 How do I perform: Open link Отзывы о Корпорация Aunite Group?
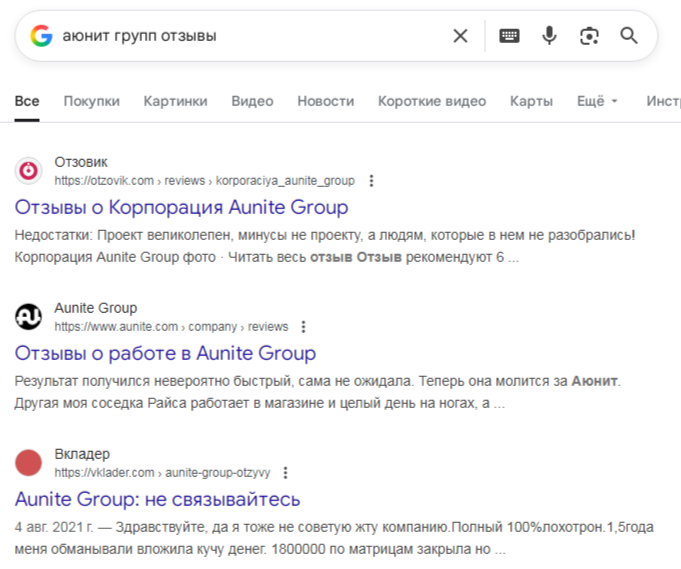[181, 208]
